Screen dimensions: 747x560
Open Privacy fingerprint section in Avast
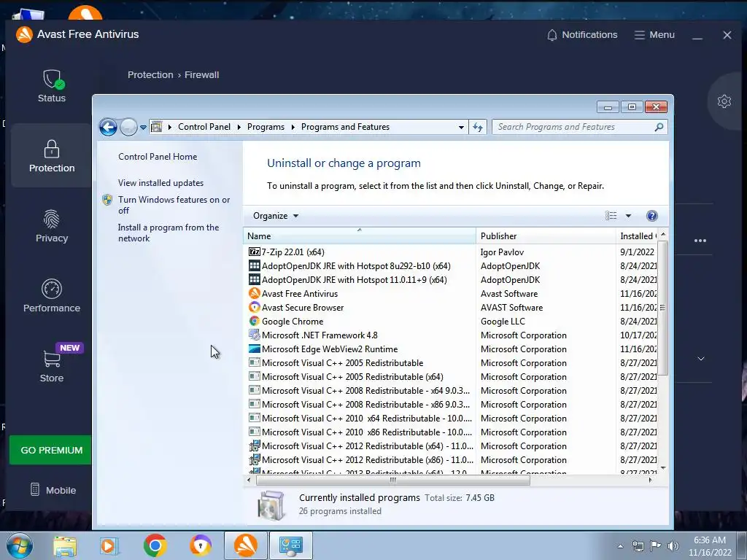tap(52, 226)
